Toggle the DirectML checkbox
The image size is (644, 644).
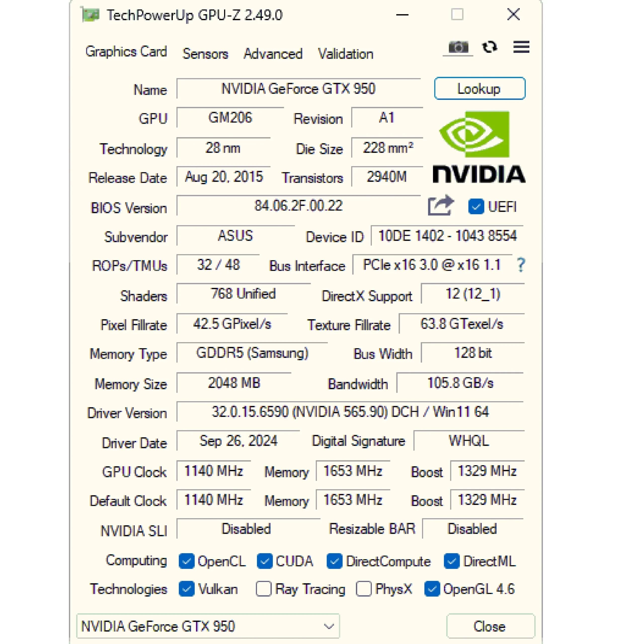[452, 561]
